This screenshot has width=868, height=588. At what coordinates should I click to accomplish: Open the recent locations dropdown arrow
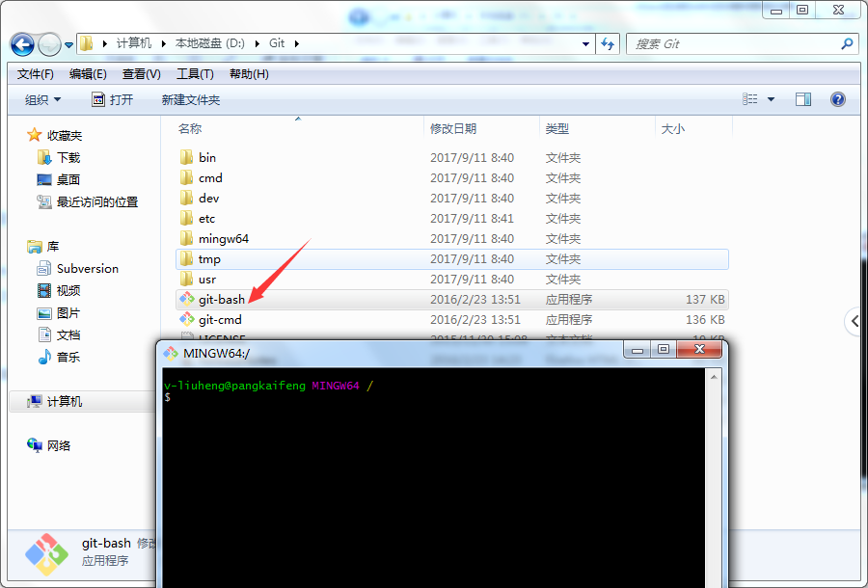(68, 44)
